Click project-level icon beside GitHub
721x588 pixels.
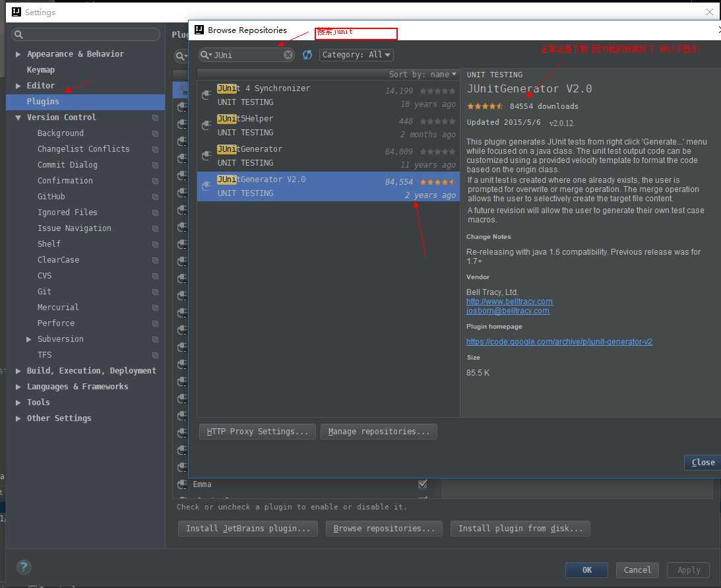(156, 197)
